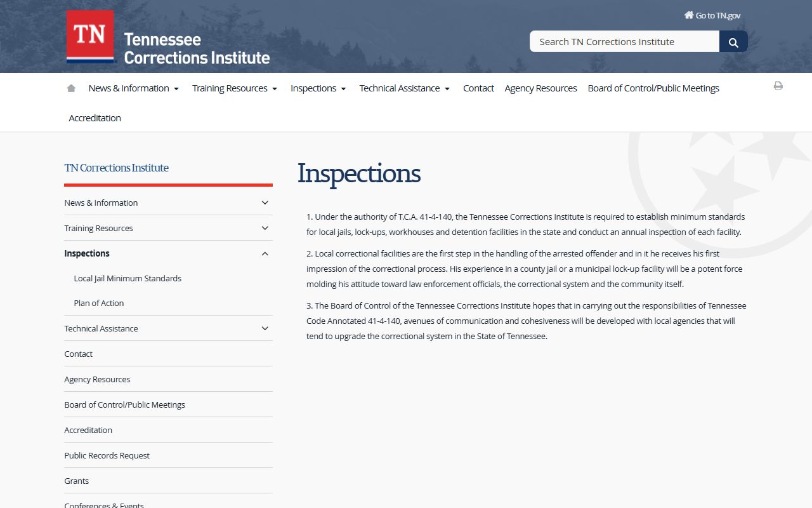Click the home icon in navigation bar
Image resolution: width=812 pixels, height=508 pixels.
click(x=71, y=88)
